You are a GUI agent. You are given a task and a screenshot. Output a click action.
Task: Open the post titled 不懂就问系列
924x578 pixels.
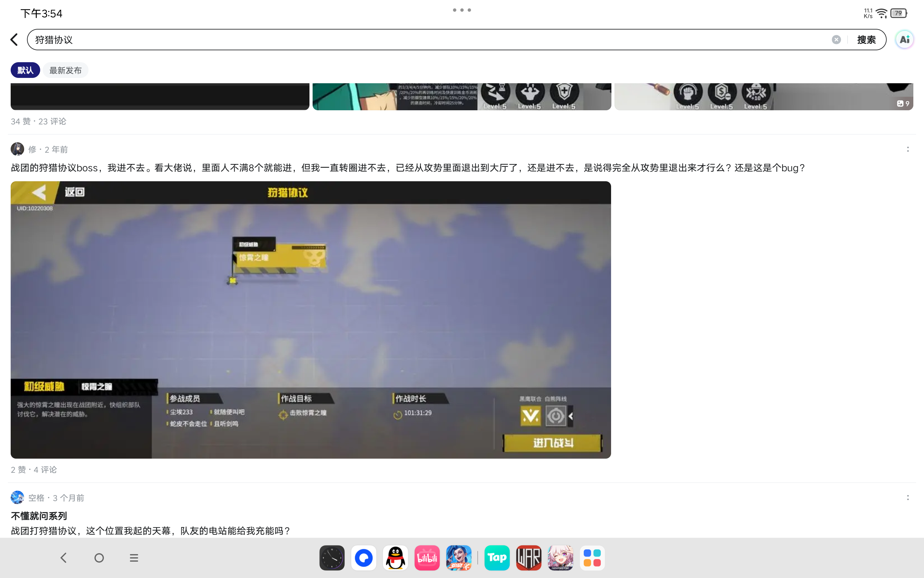tap(39, 516)
